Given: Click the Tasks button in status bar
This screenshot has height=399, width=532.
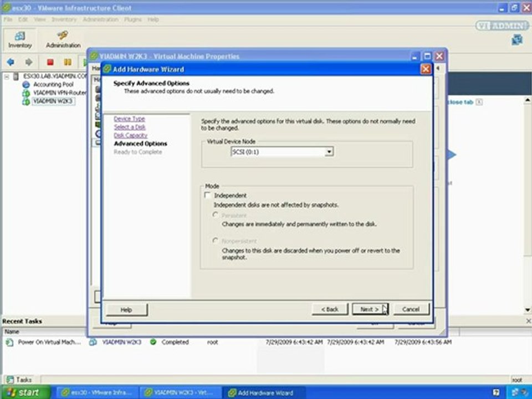Looking at the screenshot, I should (x=20, y=380).
